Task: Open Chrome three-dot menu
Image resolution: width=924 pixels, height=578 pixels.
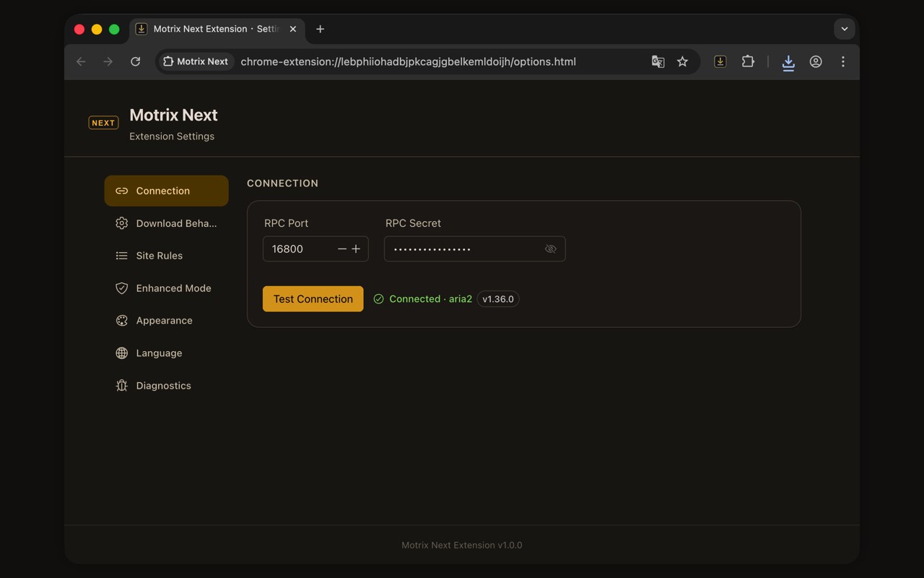Action: point(843,61)
